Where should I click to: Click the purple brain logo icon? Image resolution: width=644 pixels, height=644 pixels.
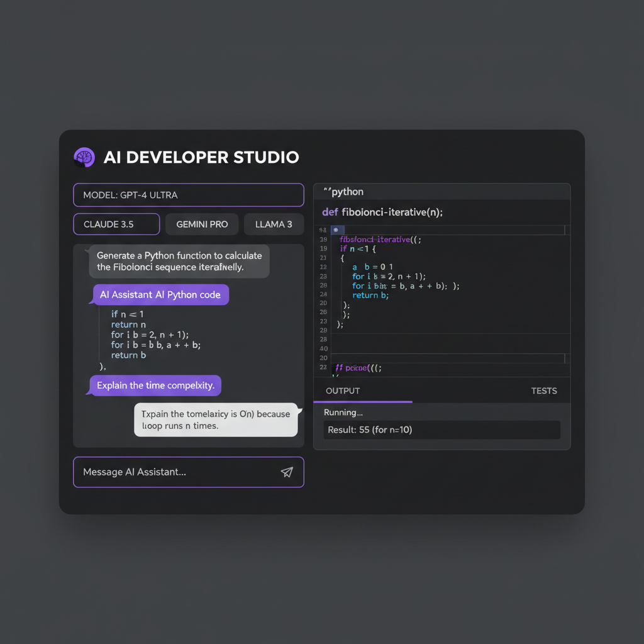pos(84,157)
